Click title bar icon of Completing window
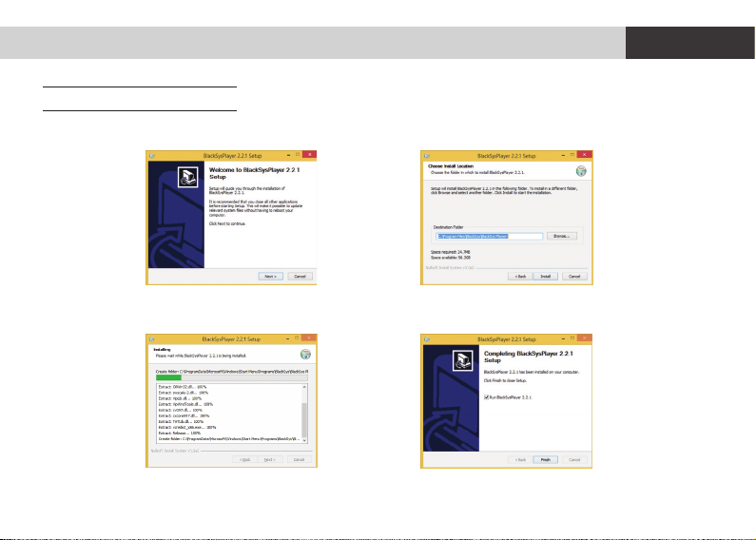This screenshot has height=540, width=756. pos(427,339)
